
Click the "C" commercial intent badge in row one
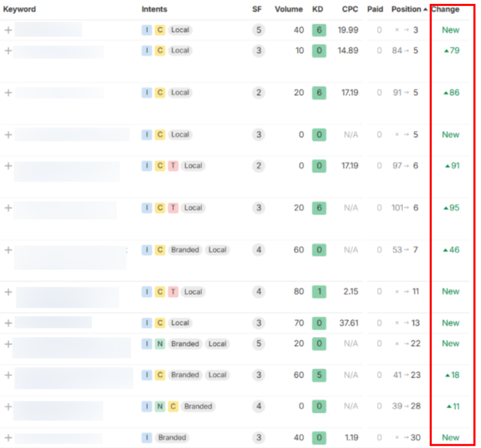159,30
